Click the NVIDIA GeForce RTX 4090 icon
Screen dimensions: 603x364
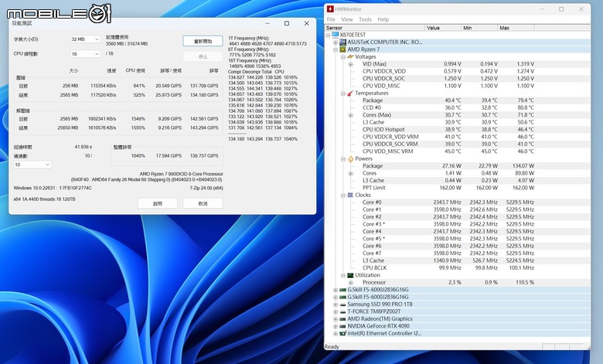[342, 326]
